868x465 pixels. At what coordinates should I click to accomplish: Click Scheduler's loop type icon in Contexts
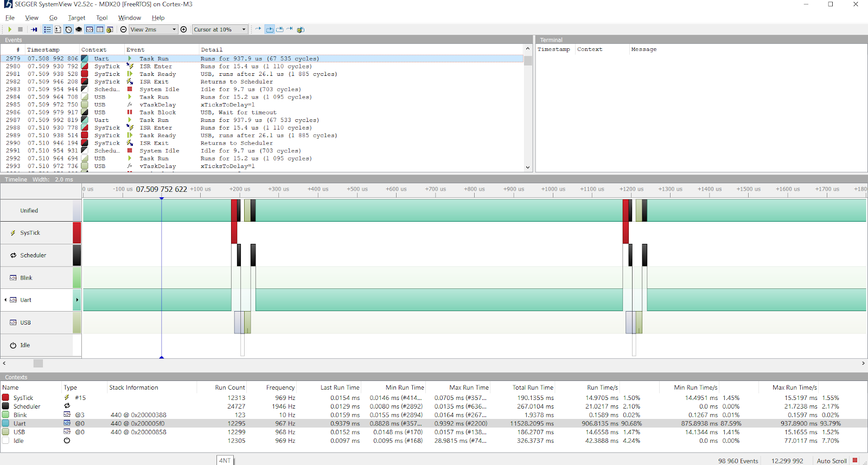coord(67,406)
